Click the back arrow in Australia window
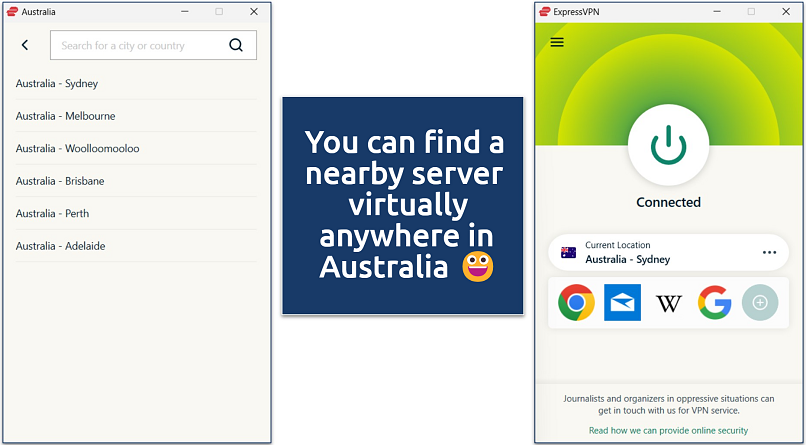The image size is (806, 445). (25, 45)
